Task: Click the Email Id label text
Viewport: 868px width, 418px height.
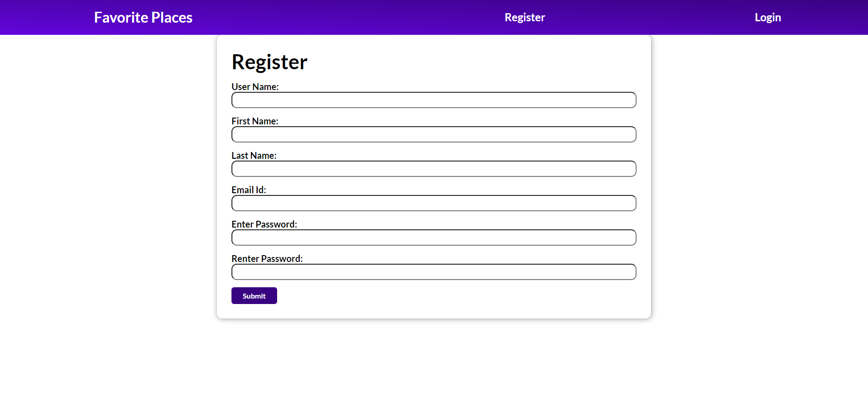Action: [x=248, y=190]
